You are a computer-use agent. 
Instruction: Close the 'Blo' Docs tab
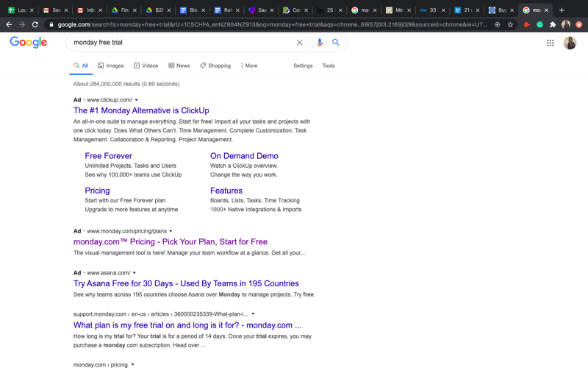[x=204, y=10]
